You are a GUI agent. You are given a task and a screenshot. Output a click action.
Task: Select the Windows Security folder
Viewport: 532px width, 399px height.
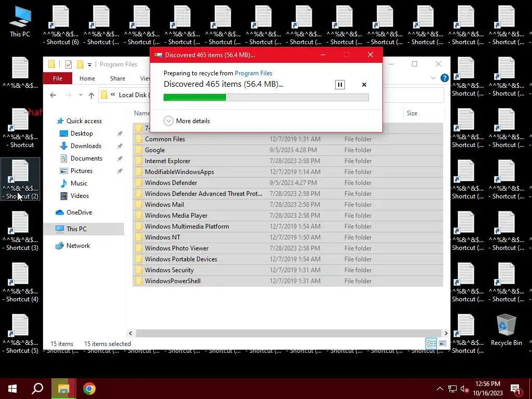pyautogui.click(x=288, y=270)
